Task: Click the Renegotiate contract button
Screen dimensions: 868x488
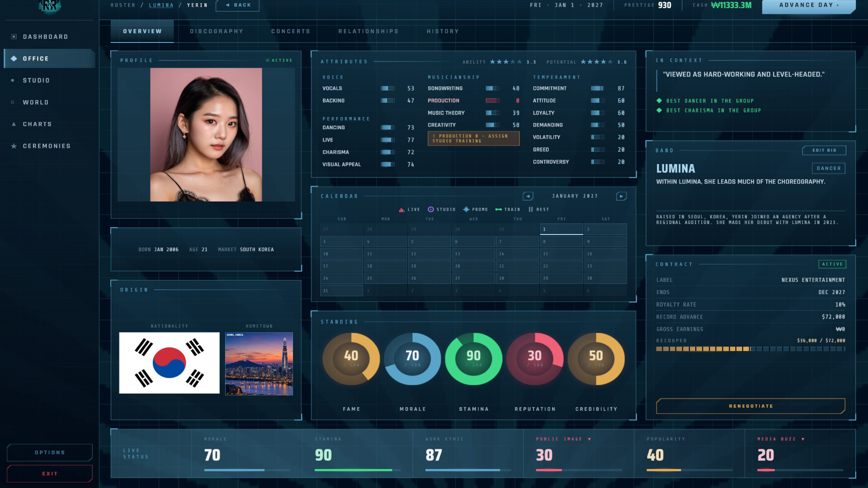Action: (x=750, y=406)
